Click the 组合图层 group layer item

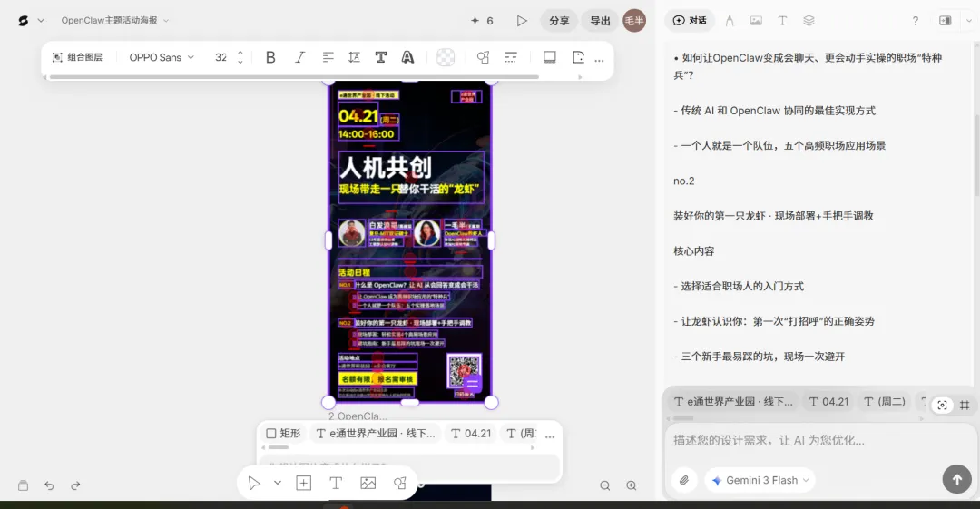[77, 57]
